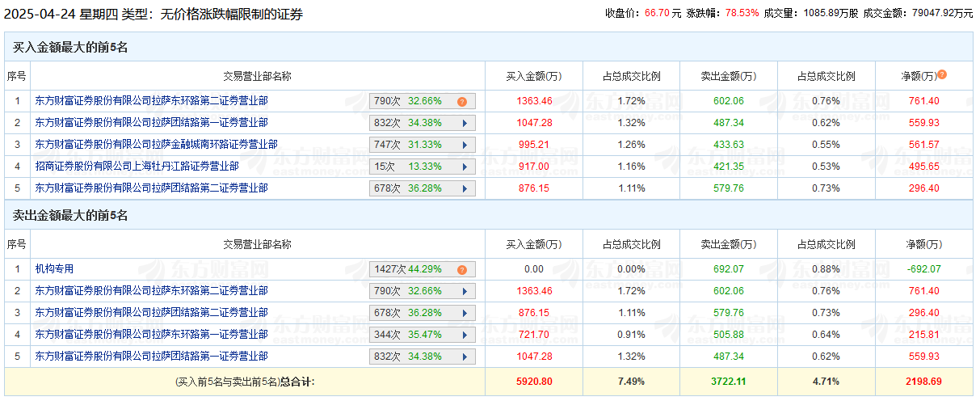Click arrow on sell-table 678次 36.28% badge
The image size is (980, 401).
pyautogui.click(x=465, y=313)
